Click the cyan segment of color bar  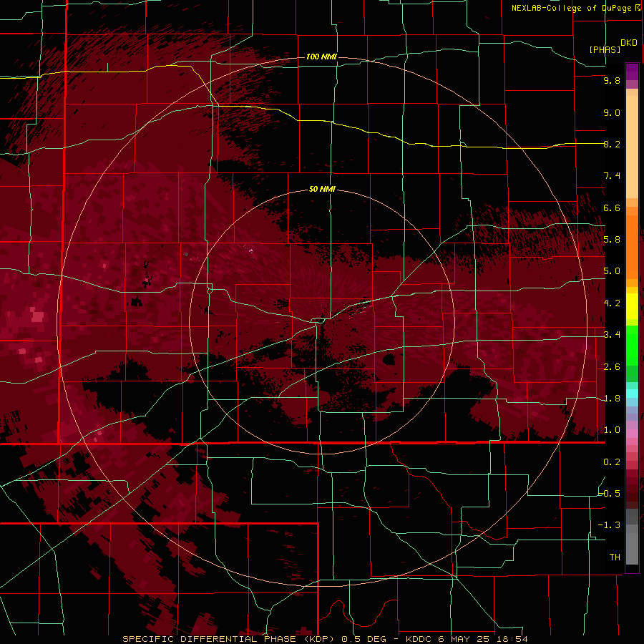click(632, 394)
